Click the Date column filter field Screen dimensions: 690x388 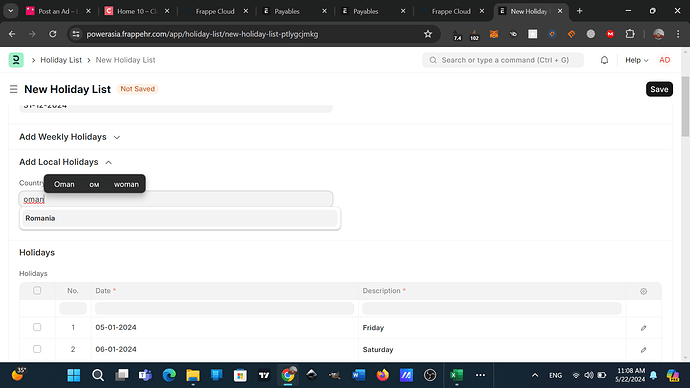(224, 308)
